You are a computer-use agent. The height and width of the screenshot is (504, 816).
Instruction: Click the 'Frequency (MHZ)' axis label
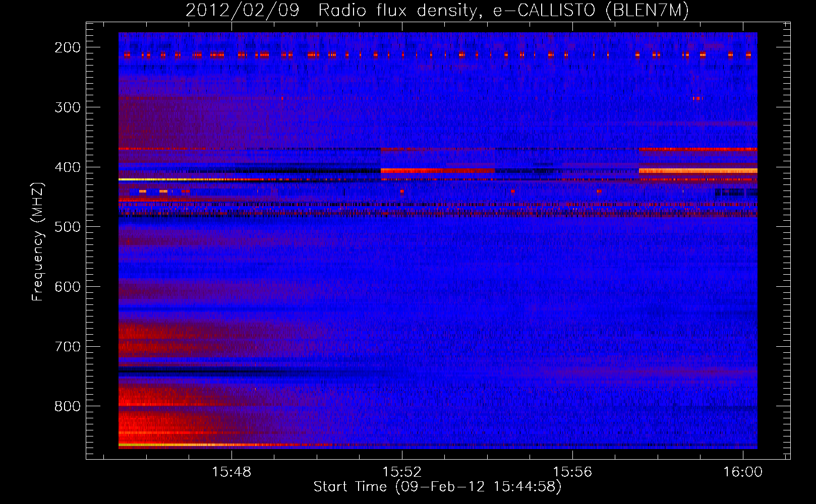pos(38,241)
